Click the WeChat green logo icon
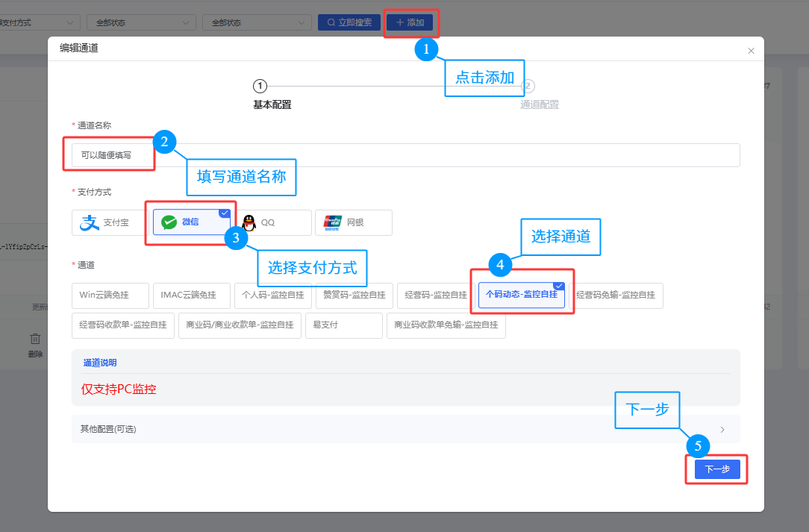Viewport: 809px width, 532px height. pyautogui.click(x=169, y=222)
